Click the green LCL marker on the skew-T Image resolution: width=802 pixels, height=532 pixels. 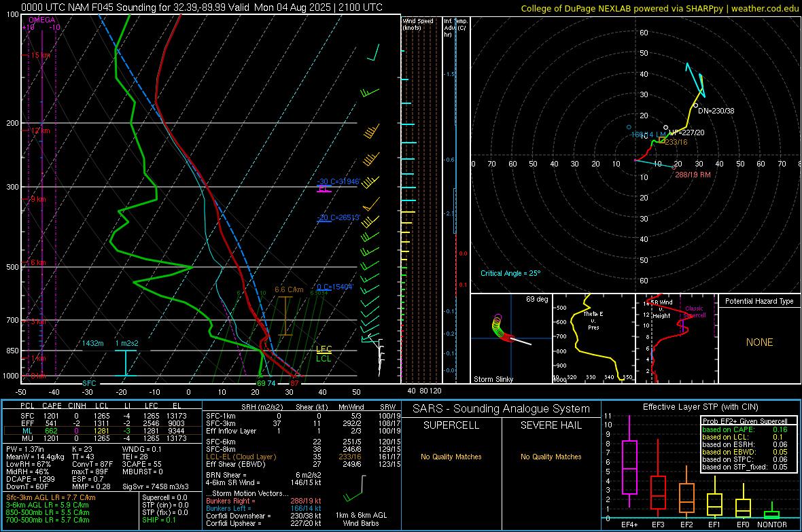point(324,359)
